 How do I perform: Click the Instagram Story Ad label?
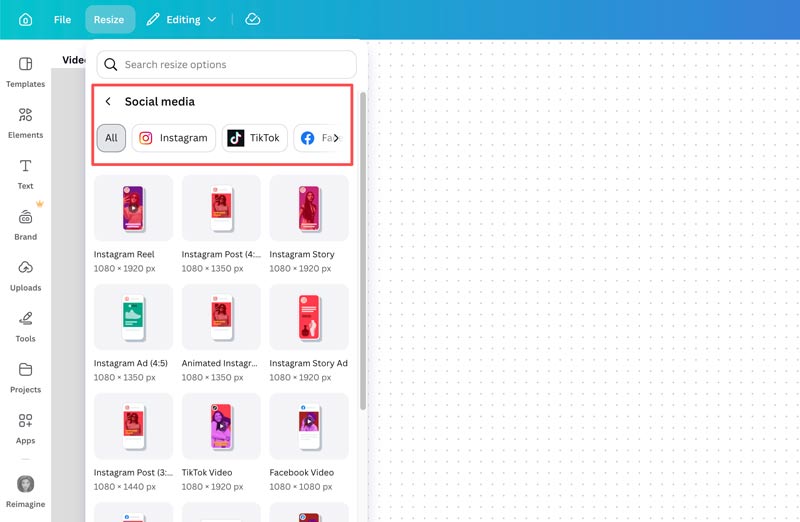click(308, 363)
